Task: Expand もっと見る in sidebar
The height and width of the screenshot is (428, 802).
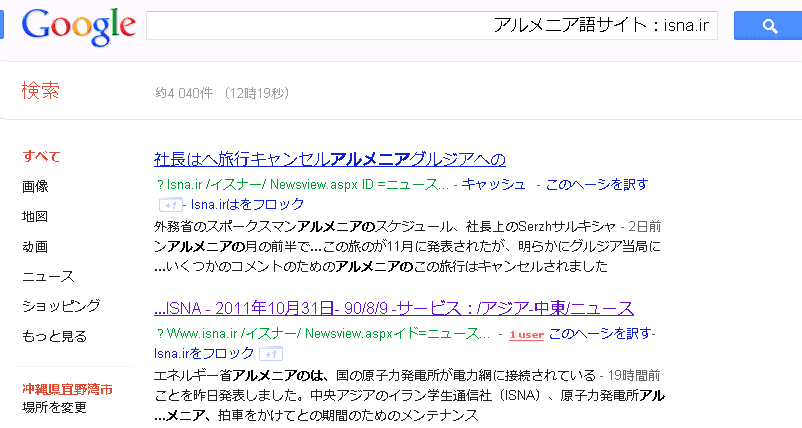Action: tap(55, 336)
